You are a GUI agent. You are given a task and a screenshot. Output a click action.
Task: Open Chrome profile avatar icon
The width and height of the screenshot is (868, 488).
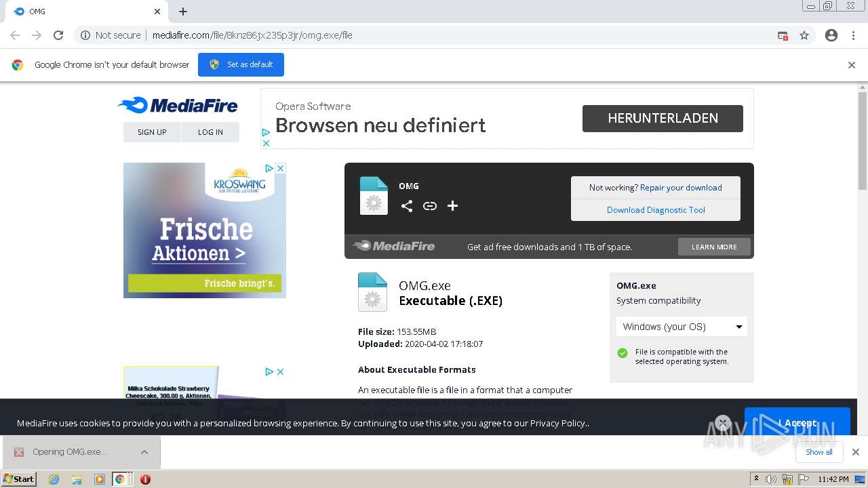(x=831, y=35)
